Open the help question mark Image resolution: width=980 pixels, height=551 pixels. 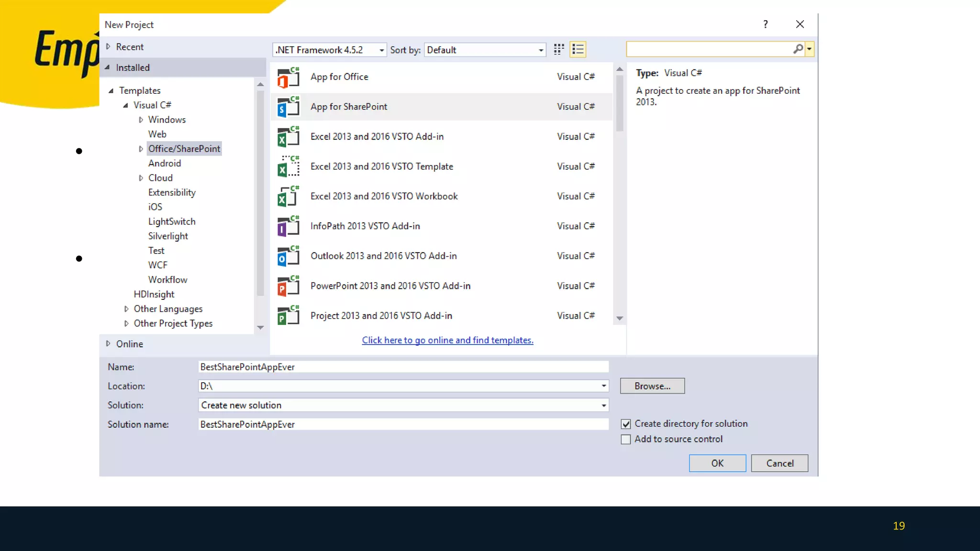(x=766, y=24)
